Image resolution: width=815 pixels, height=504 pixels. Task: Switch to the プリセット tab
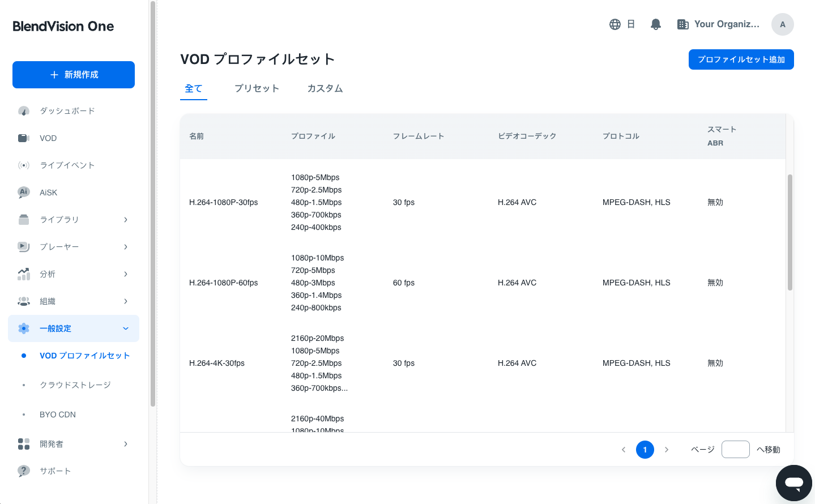(257, 88)
